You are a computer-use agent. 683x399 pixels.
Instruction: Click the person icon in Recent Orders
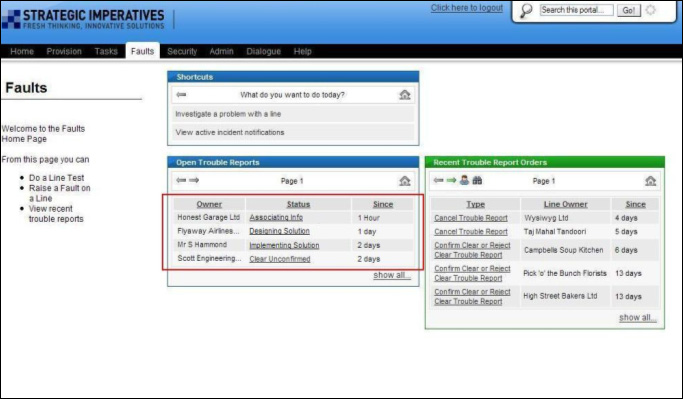pyautogui.click(x=464, y=180)
